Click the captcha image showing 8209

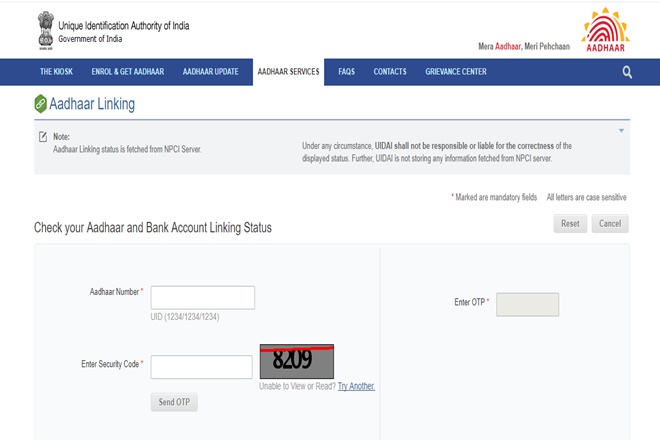click(x=296, y=361)
